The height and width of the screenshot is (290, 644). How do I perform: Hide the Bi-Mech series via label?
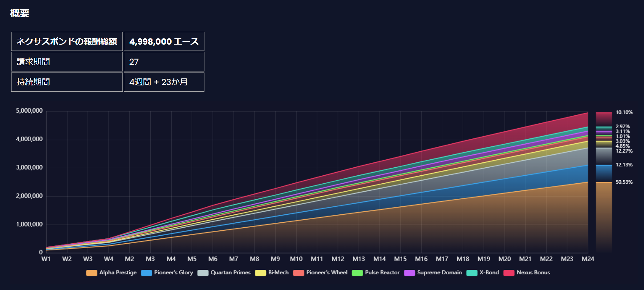click(278, 273)
